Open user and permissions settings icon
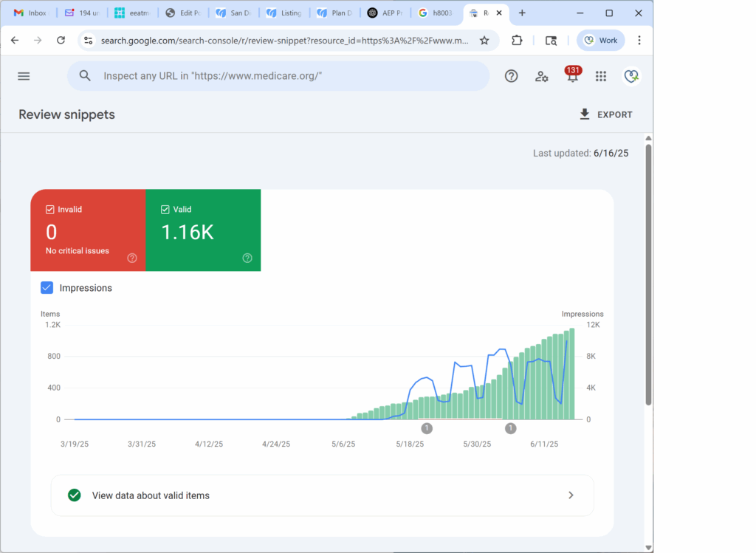The width and height of the screenshot is (756, 553). 541,76
